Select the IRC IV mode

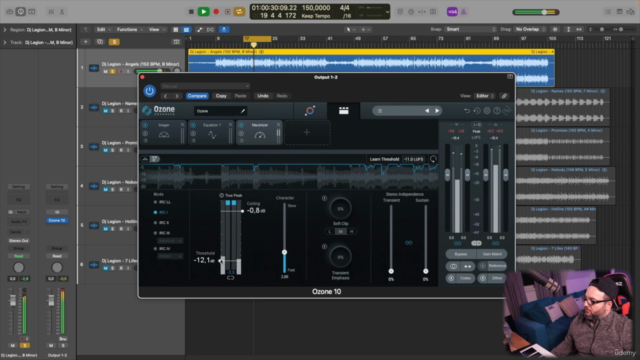(162, 249)
